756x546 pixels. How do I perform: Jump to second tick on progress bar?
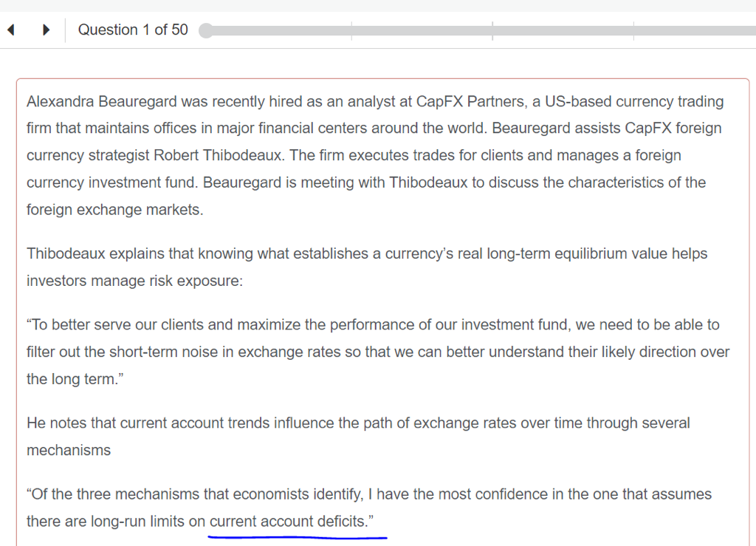[x=492, y=31]
